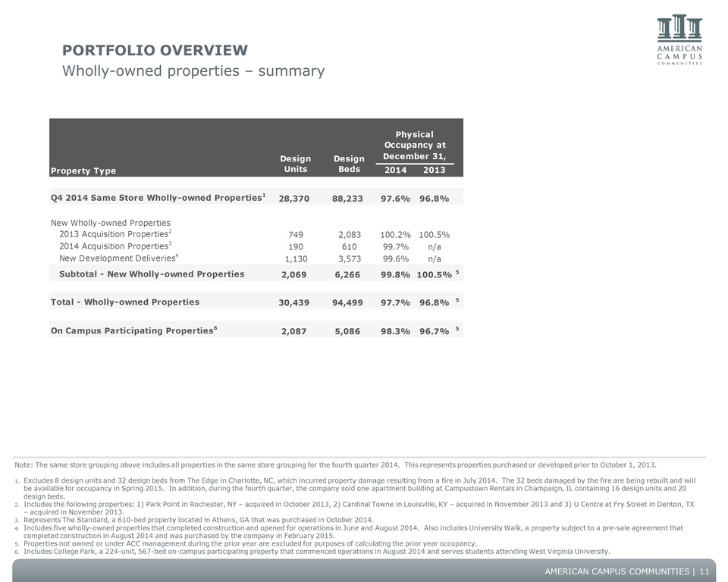Viewport: 728px width, 582px height.
Task: Select the 190 design units value
Action: [x=296, y=247]
